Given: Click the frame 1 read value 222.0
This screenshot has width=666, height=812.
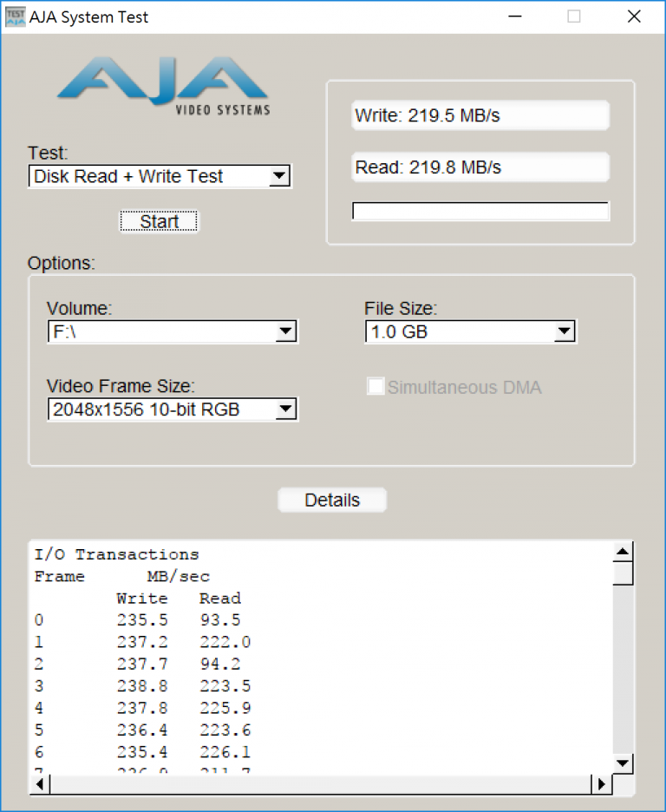Looking at the screenshot, I should tap(225, 642).
